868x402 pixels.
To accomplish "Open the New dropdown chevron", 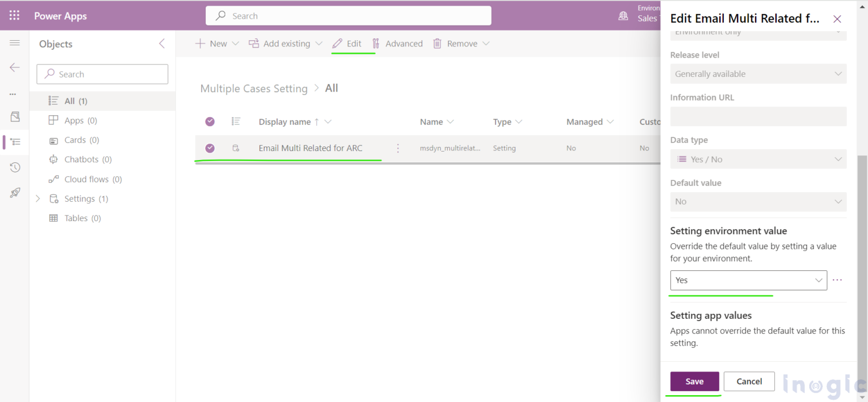I will coord(236,43).
